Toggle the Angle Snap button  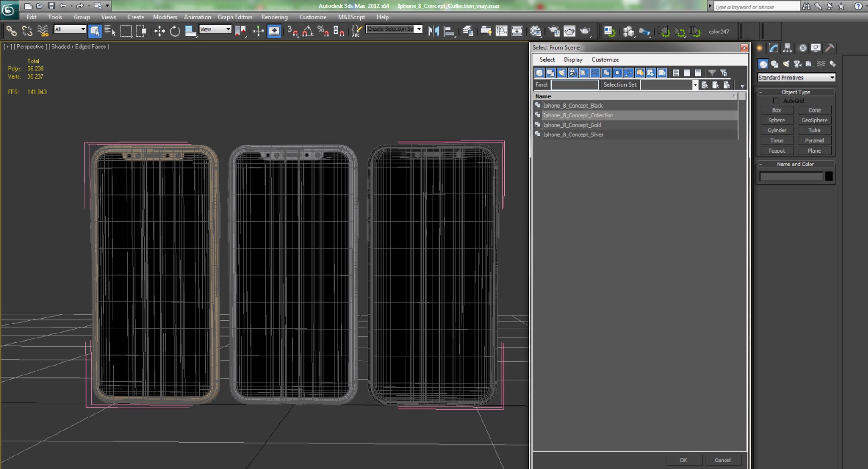point(308,31)
